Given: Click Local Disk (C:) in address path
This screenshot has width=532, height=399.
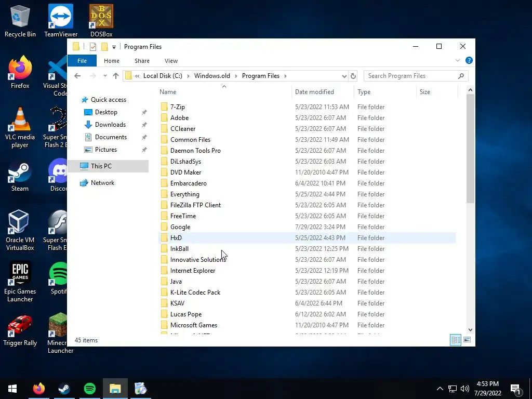Looking at the screenshot, I should [x=163, y=76].
